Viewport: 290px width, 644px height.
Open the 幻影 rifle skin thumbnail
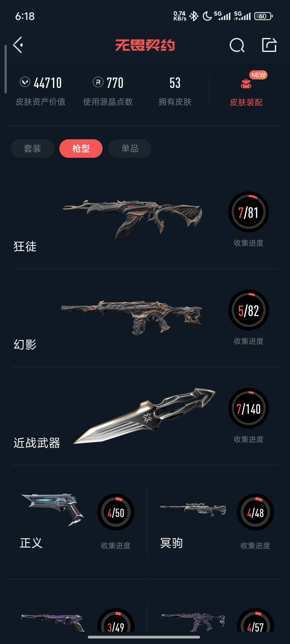132,317
